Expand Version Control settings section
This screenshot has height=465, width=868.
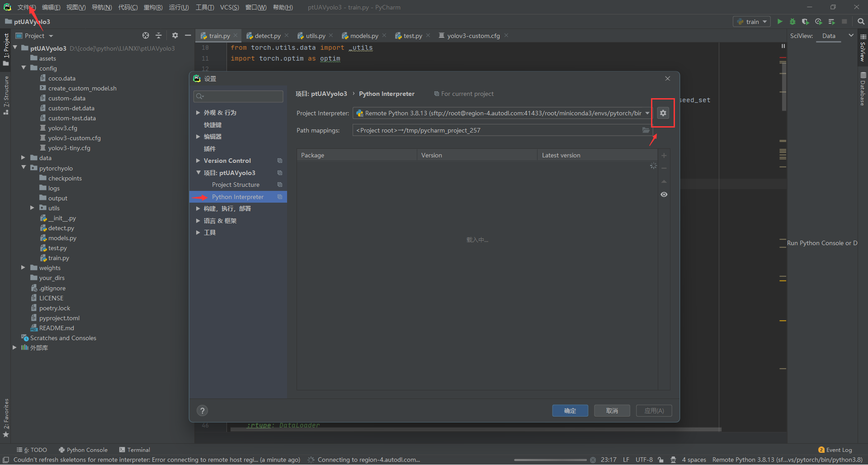(x=198, y=160)
